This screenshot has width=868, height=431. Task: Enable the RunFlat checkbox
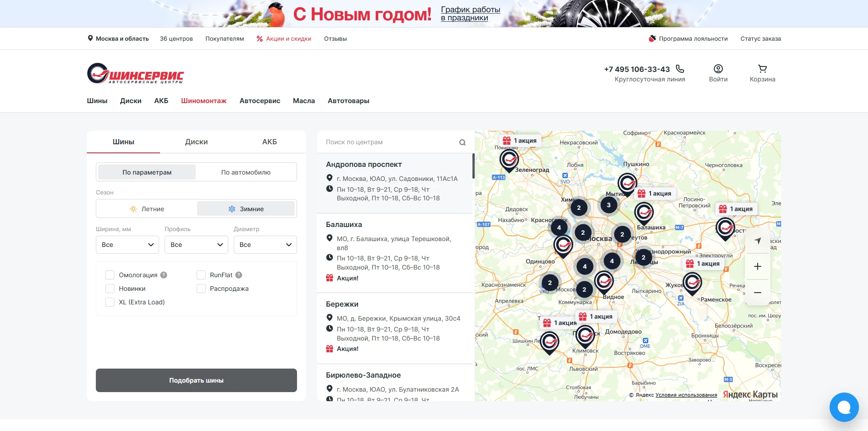pos(201,275)
